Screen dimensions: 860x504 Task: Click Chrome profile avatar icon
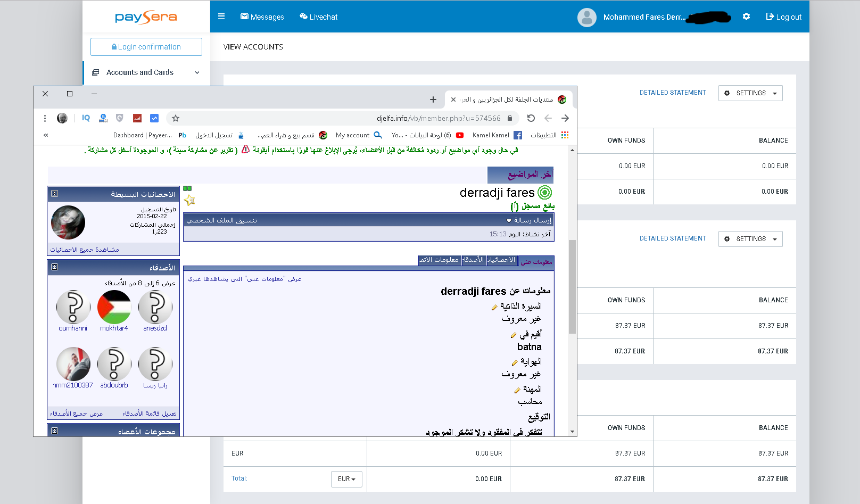(62, 118)
